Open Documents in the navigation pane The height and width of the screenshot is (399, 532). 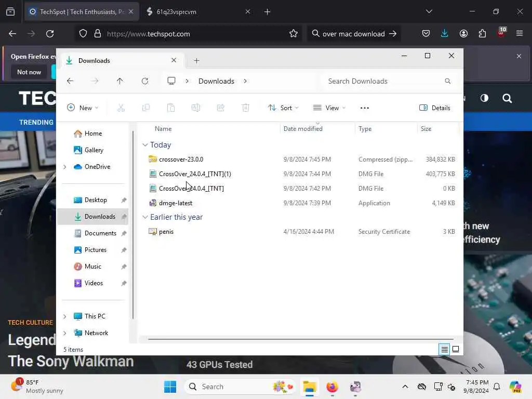click(100, 233)
